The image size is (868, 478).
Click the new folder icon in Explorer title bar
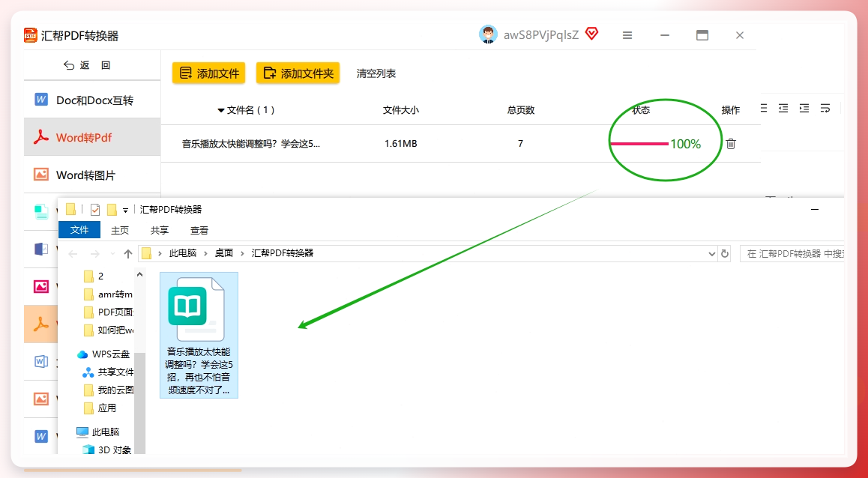point(112,210)
